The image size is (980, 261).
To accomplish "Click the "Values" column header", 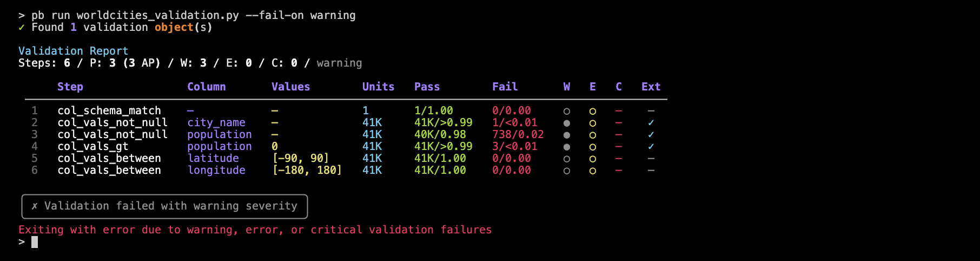I will 290,87.
